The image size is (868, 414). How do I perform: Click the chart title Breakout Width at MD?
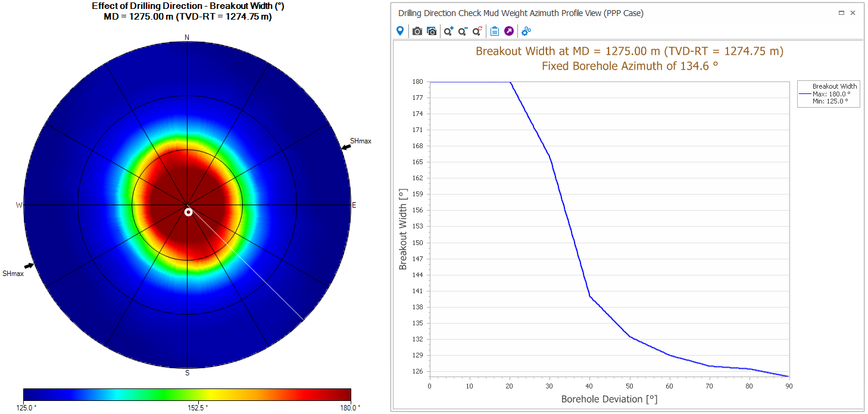(629, 52)
